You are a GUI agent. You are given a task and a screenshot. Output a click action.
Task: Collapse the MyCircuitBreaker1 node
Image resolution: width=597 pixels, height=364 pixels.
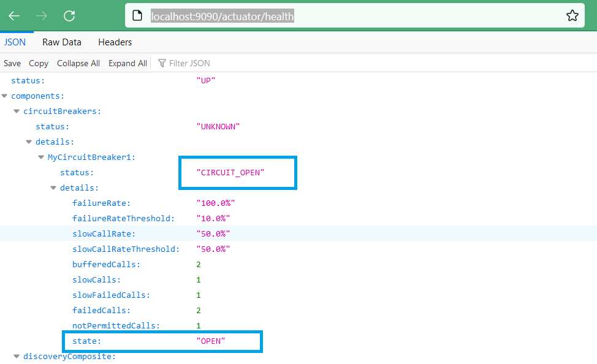pyautogui.click(x=41, y=157)
